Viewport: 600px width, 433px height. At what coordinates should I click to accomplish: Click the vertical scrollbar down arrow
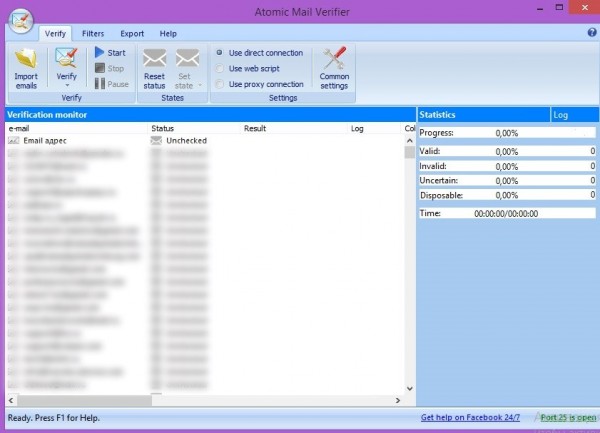409,389
